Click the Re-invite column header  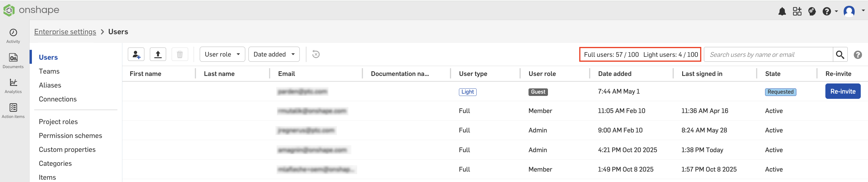click(x=838, y=74)
